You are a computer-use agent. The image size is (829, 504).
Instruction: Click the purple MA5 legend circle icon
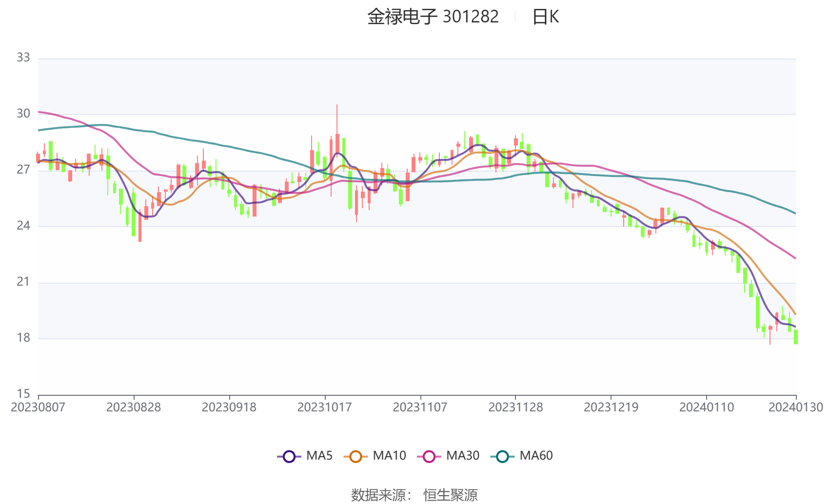pyautogui.click(x=289, y=457)
